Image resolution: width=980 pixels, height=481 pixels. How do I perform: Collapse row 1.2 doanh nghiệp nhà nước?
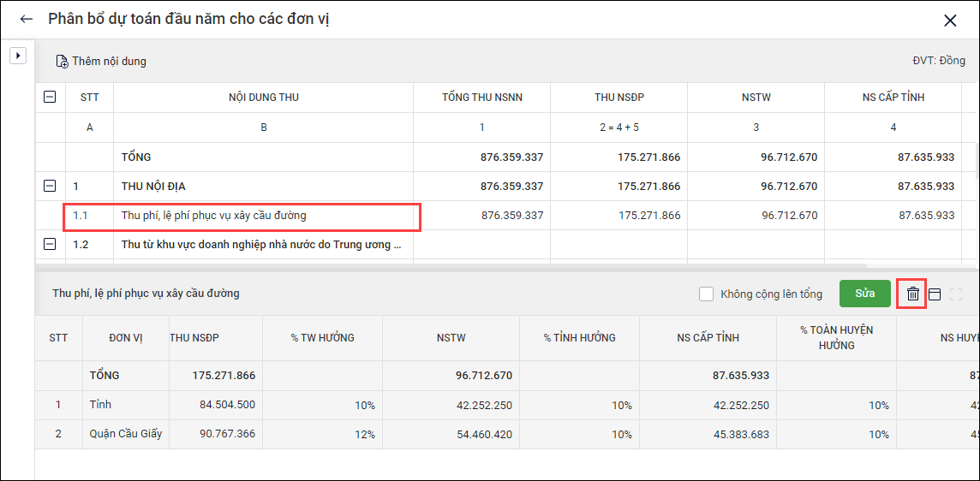(x=50, y=244)
